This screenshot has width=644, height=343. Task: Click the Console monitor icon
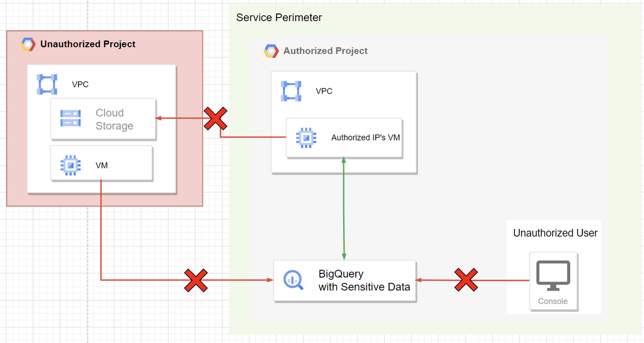pos(553,275)
